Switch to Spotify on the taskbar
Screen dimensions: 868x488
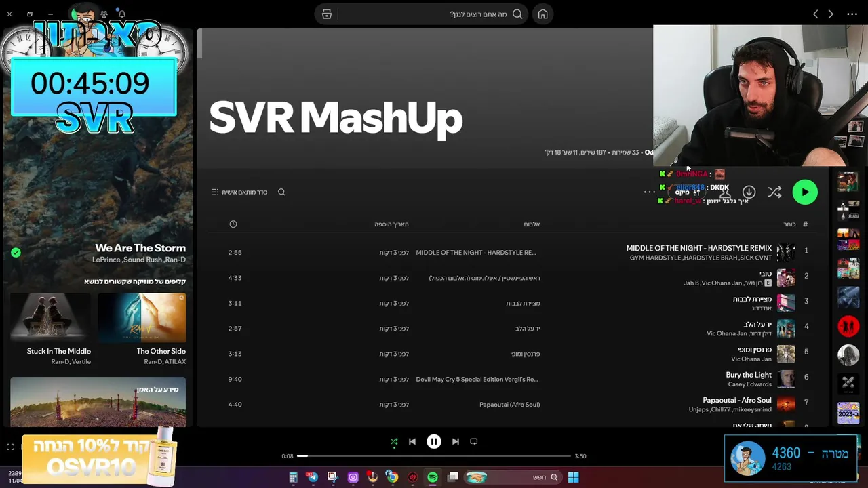click(x=433, y=477)
